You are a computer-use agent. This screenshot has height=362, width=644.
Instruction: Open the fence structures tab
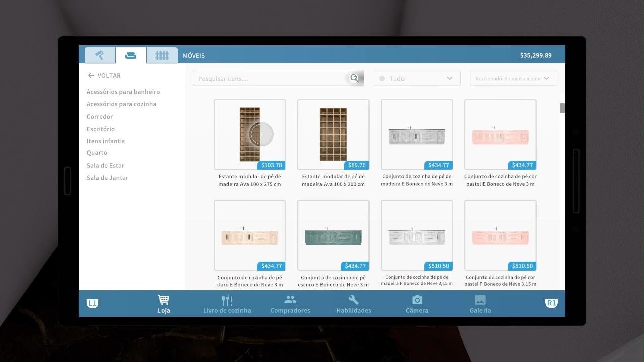162,55
